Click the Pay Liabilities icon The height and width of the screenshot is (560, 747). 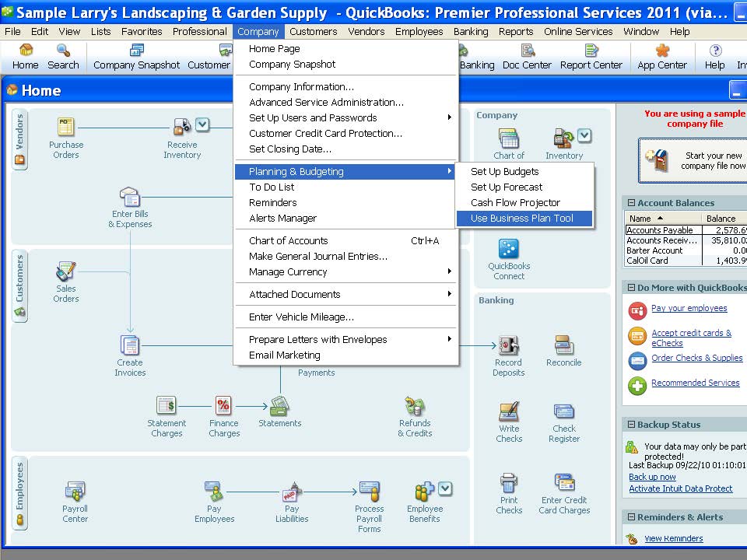[x=292, y=492]
